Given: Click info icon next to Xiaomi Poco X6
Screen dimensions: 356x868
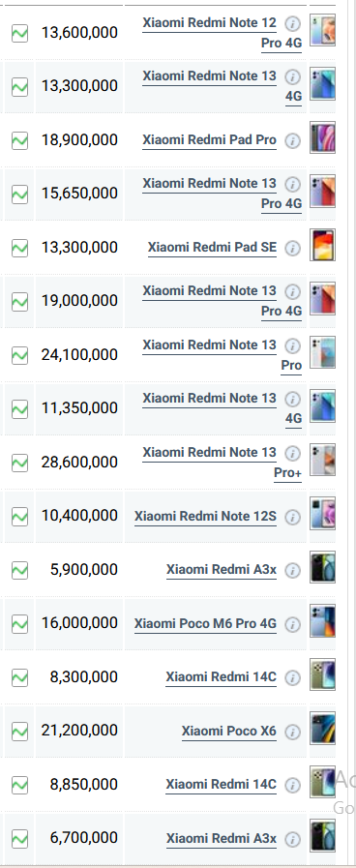Looking at the screenshot, I should click(x=293, y=733).
